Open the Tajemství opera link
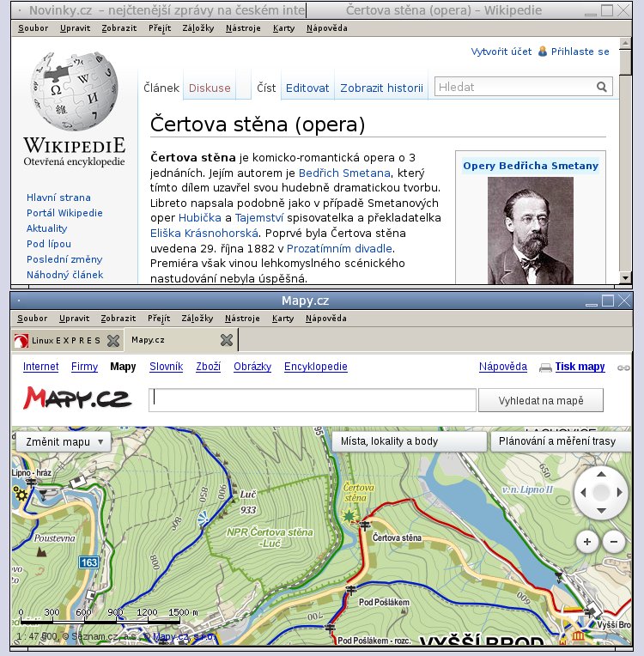This screenshot has width=644, height=656. click(x=259, y=218)
